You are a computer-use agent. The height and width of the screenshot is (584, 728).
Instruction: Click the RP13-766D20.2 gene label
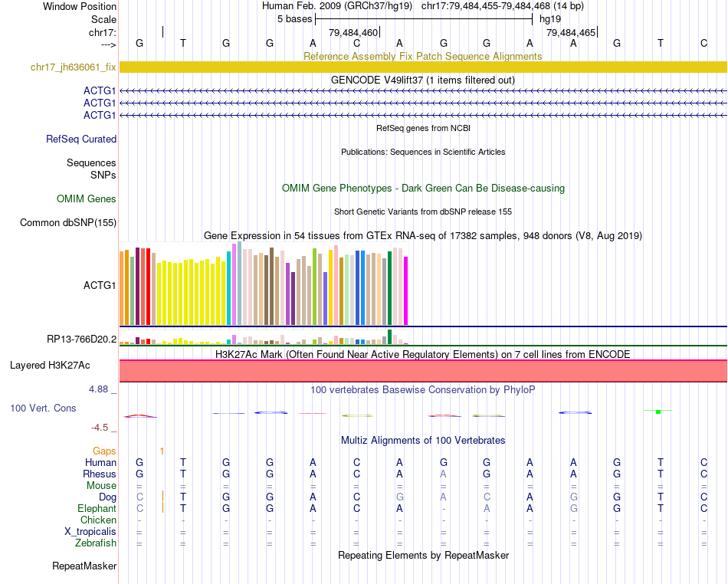[x=81, y=339]
